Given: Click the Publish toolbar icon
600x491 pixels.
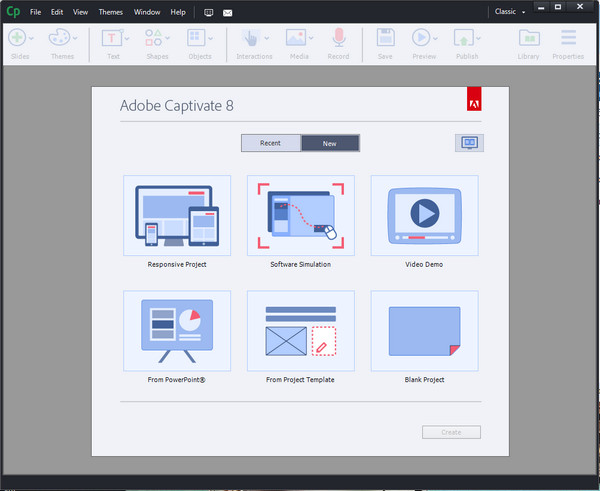Looking at the screenshot, I should pyautogui.click(x=464, y=38).
